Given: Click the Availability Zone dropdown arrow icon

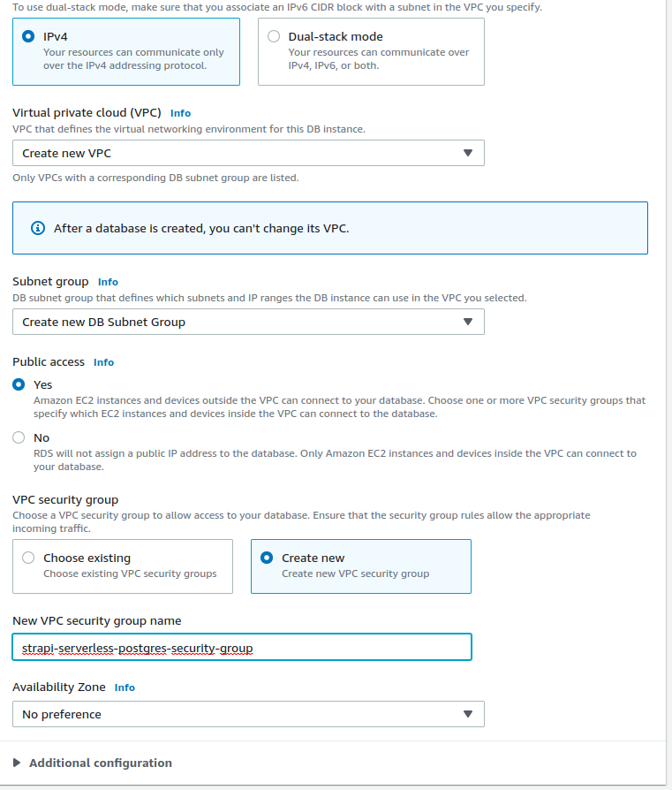Looking at the screenshot, I should click(468, 714).
